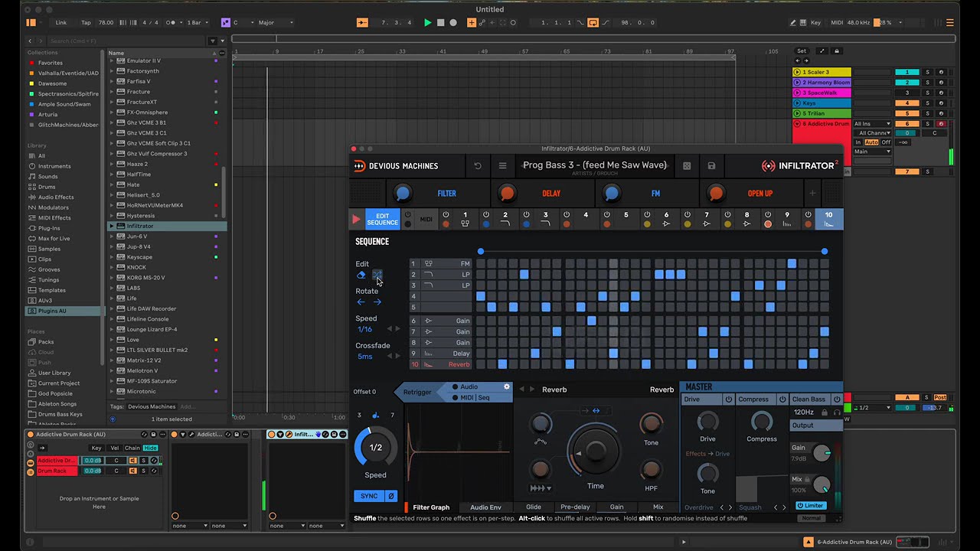Select the Pre-delay tab
The height and width of the screenshot is (551, 980).
575,507
